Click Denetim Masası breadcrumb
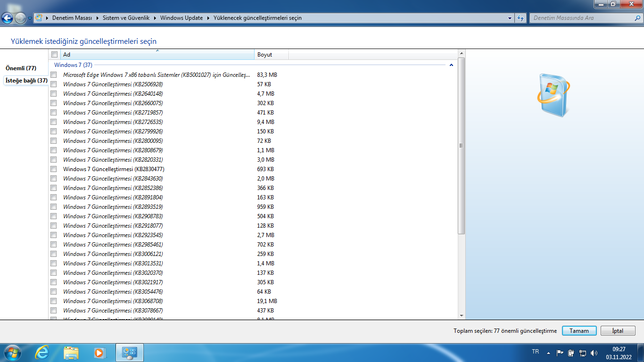This screenshot has height=362, width=644. (72, 18)
